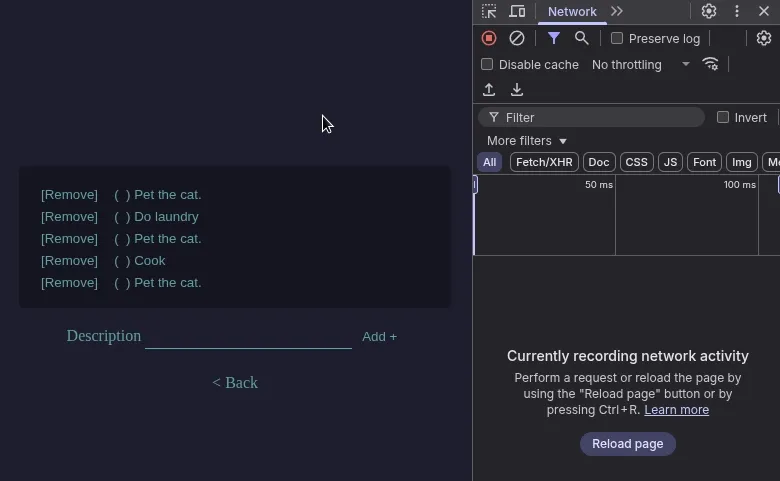Open No throttling dropdown
780x481 pixels.
pos(641,65)
